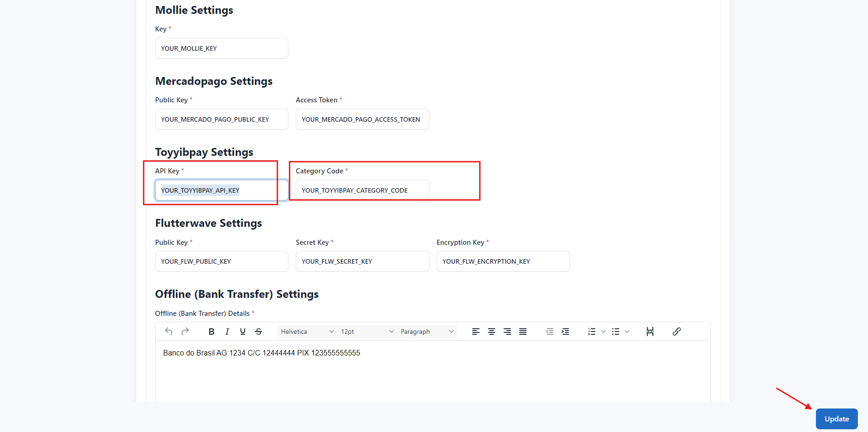Click the Mollie Settings heading
This screenshot has width=868, height=432.
(x=194, y=10)
